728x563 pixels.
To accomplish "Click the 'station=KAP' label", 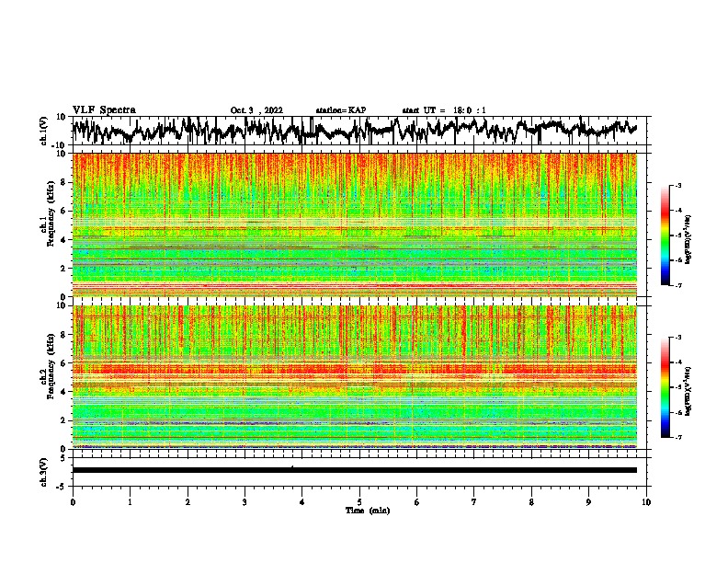I will click(341, 110).
